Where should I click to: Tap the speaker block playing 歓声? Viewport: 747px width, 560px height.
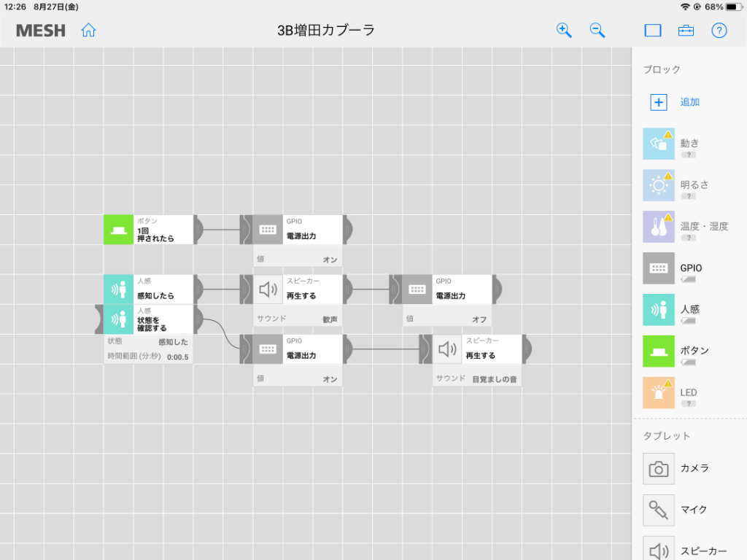point(298,289)
